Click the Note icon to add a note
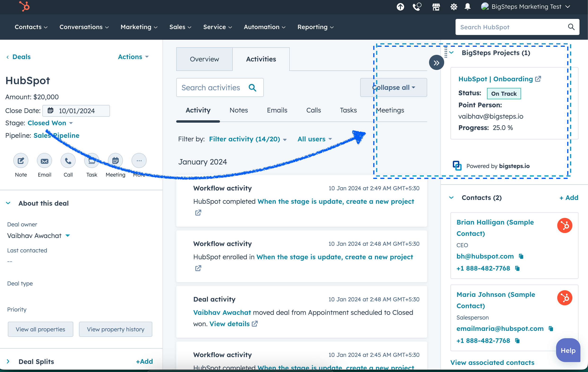This screenshot has height=372, width=588. coord(21,160)
